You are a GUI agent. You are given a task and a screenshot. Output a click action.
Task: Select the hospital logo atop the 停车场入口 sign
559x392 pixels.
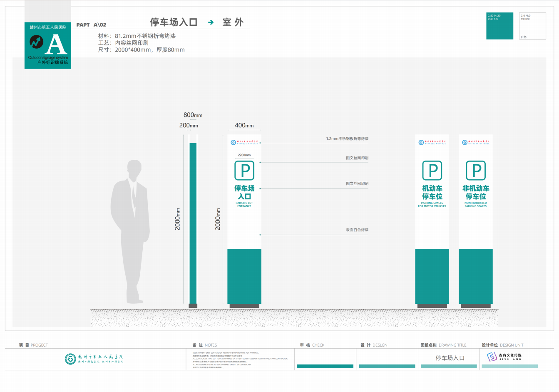tap(244, 142)
